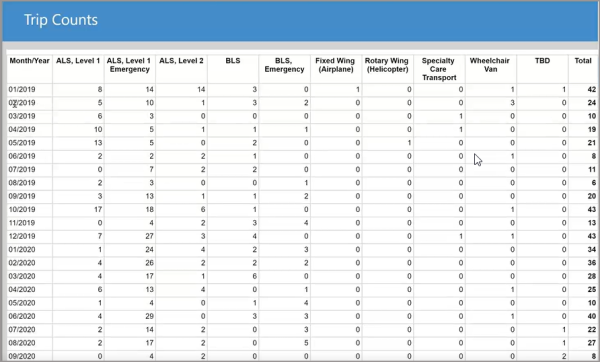The image size is (600, 362).
Task: Click ALS Level 1 Emergency value 24 for 01/2020
Action: 149,249
